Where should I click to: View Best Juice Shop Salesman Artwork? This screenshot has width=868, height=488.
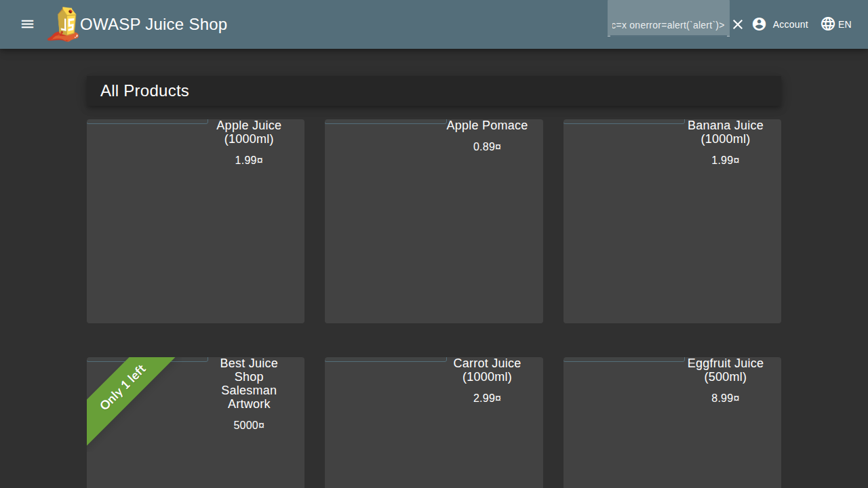point(249,384)
